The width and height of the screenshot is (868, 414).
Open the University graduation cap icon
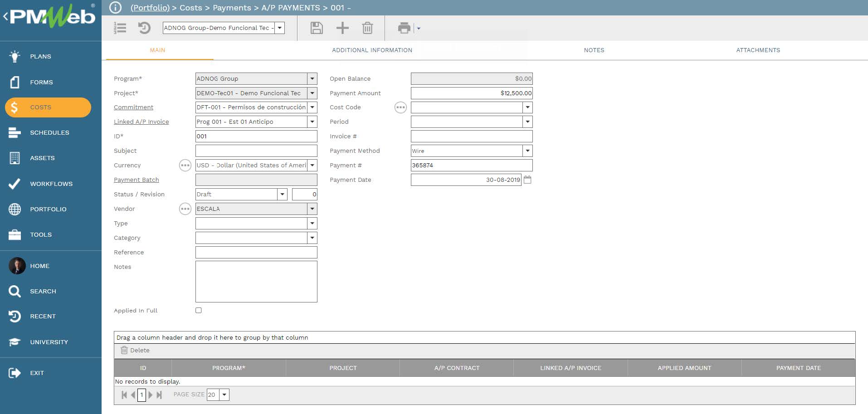click(x=15, y=342)
